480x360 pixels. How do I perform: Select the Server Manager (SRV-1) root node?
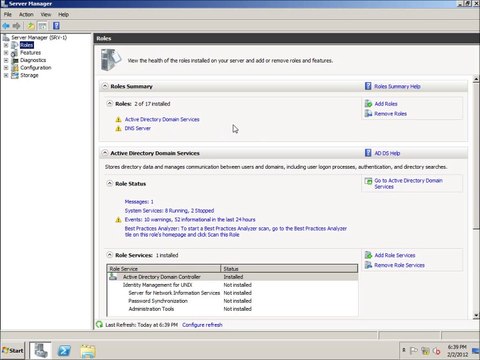pyautogui.click(x=39, y=37)
